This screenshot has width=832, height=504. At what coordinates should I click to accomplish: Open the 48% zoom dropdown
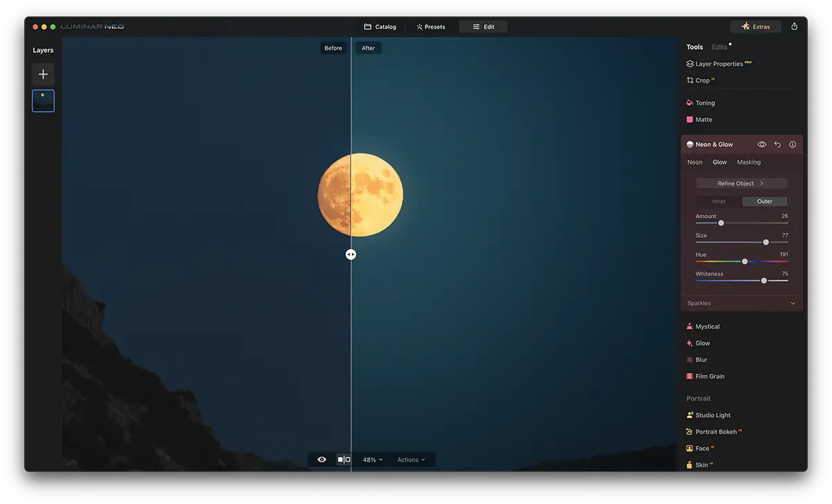pyautogui.click(x=372, y=460)
